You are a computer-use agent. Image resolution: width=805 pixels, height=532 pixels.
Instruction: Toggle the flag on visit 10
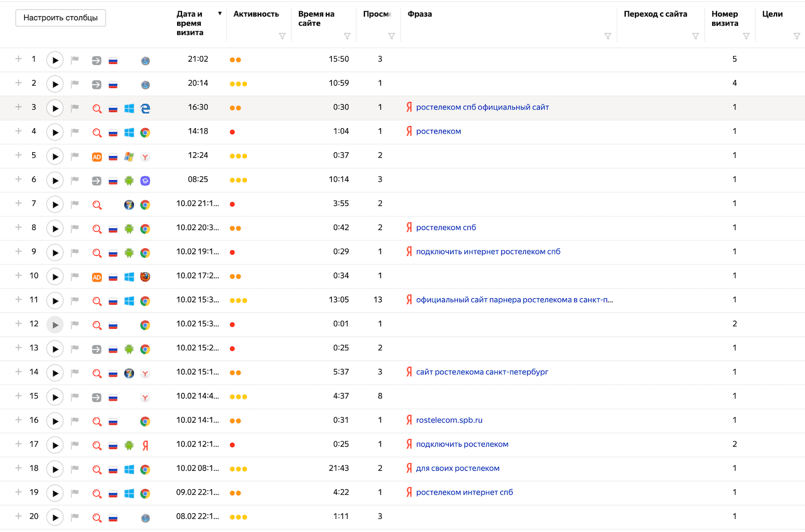tap(75, 276)
